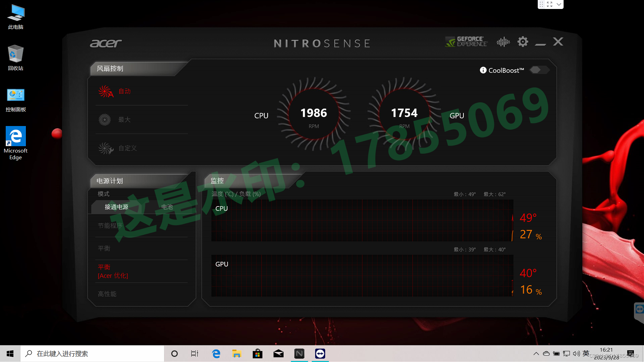Switch to the 电池 (battery) tab

coord(167,207)
